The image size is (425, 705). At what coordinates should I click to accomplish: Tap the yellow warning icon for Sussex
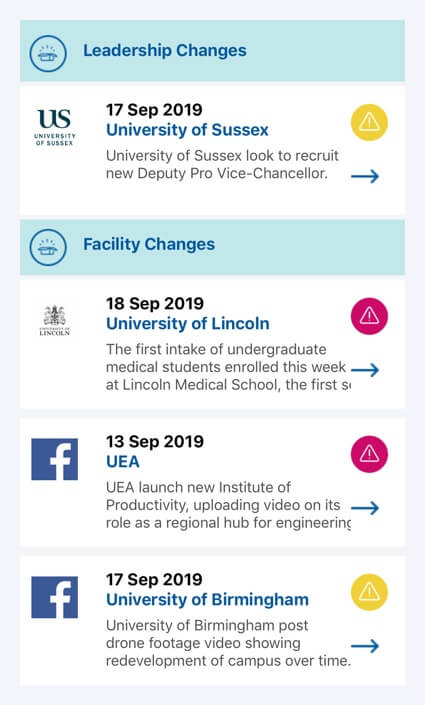coord(369,122)
